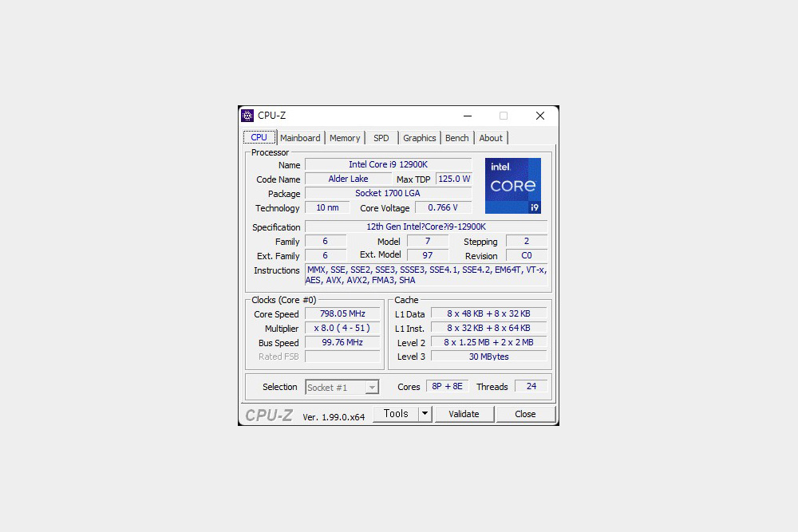
Task: Click the core speed value '798.05 MHz'
Action: click(342, 313)
